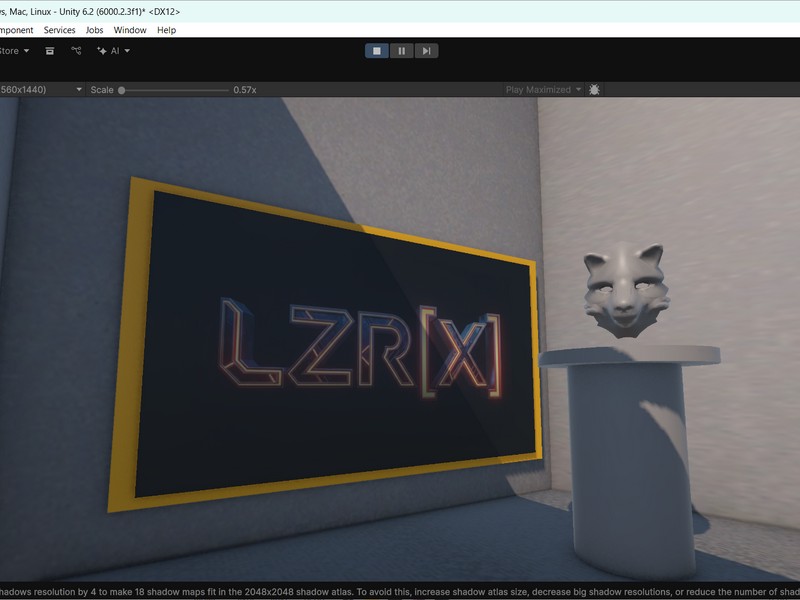Screen dimensions: 800x600
Task: Click the Scale slider handle
Action: [x=122, y=90]
